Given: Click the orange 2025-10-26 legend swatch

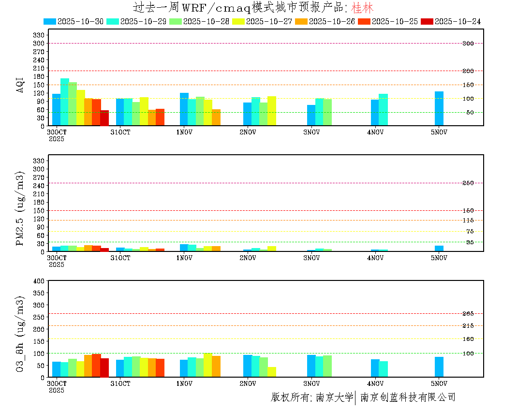Looking at the screenshot, I should [x=301, y=21].
